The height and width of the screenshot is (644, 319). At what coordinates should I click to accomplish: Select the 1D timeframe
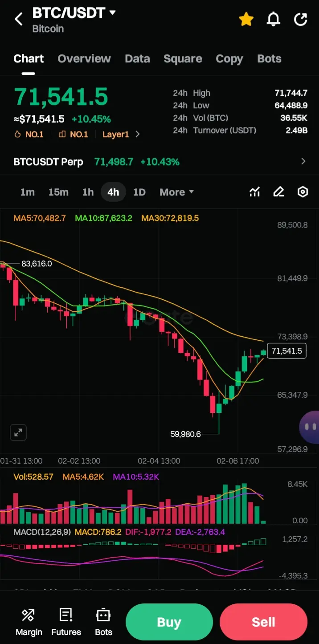[x=139, y=192]
